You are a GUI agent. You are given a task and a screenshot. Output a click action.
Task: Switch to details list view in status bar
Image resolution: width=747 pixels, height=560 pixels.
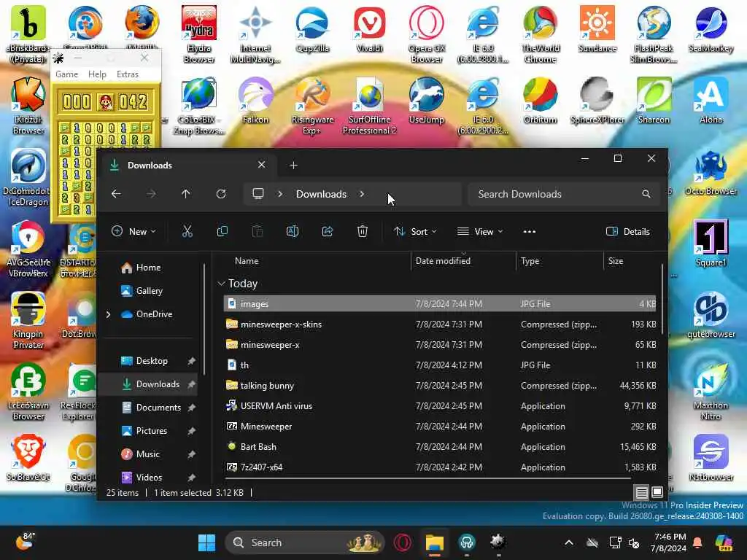(x=641, y=492)
